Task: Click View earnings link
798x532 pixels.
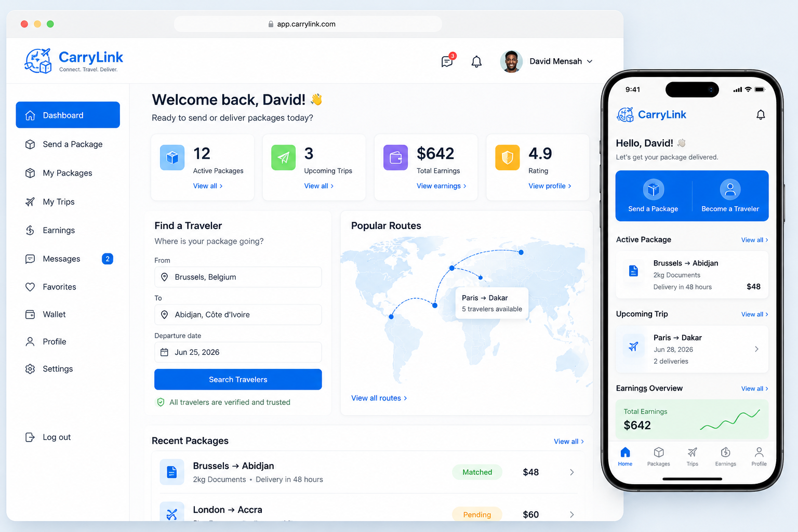Action: [442, 186]
